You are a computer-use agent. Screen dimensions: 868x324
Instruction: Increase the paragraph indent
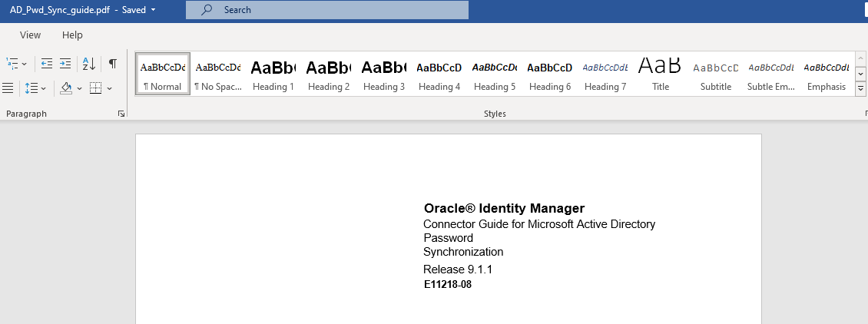[65, 64]
